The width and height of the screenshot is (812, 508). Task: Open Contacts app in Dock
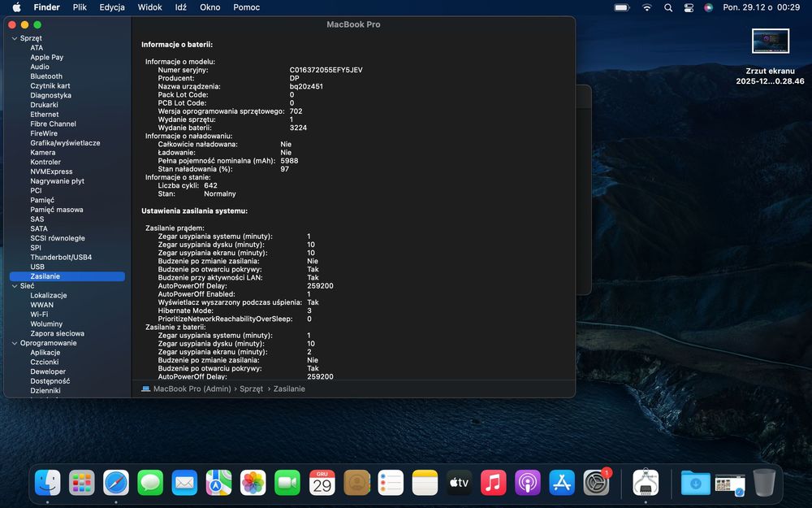click(x=356, y=483)
